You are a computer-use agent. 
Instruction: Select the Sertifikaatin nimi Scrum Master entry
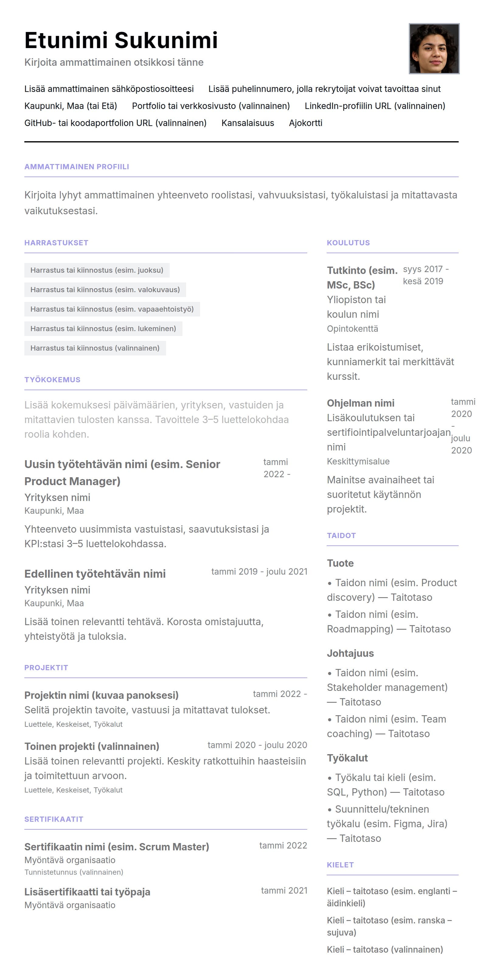tap(117, 847)
